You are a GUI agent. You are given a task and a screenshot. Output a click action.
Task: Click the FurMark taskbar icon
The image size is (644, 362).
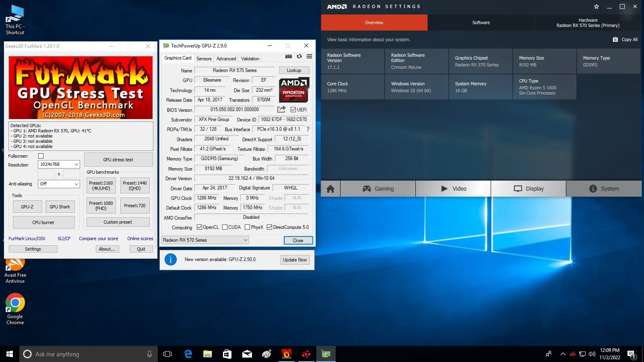pyautogui.click(x=287, y=354)
